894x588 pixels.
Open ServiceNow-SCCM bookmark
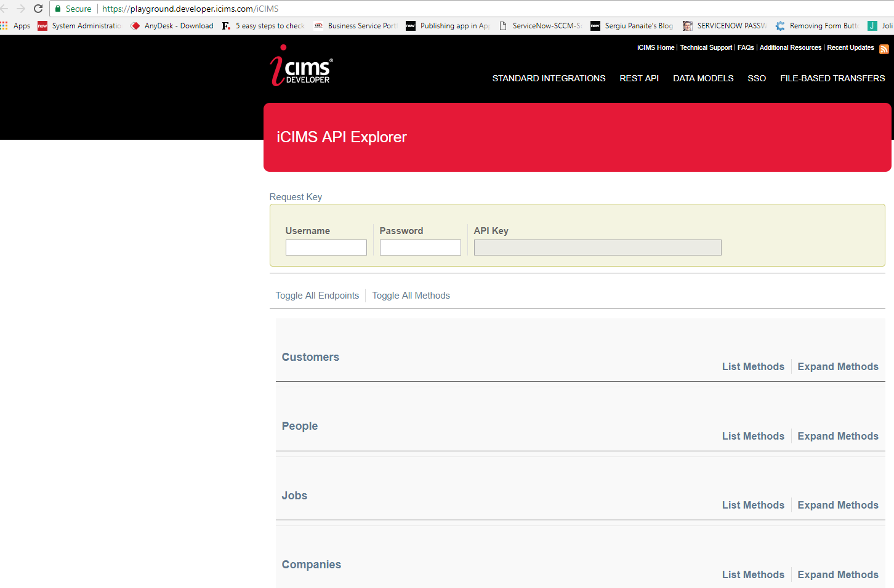540,26
